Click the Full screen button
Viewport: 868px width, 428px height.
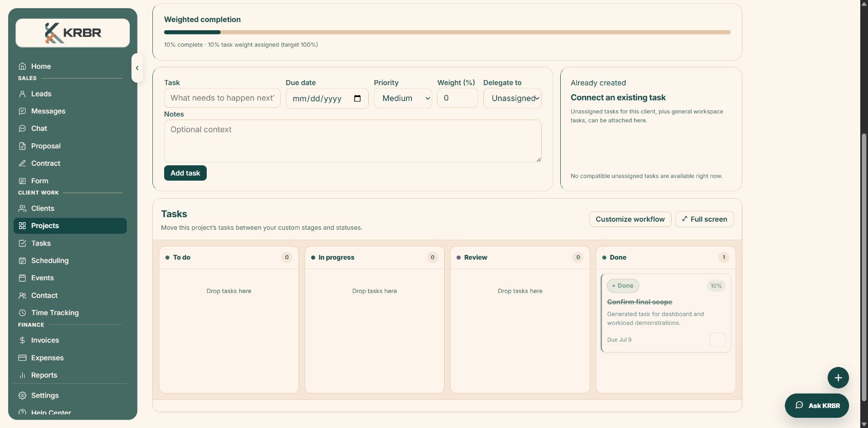(x=704, y=219)
